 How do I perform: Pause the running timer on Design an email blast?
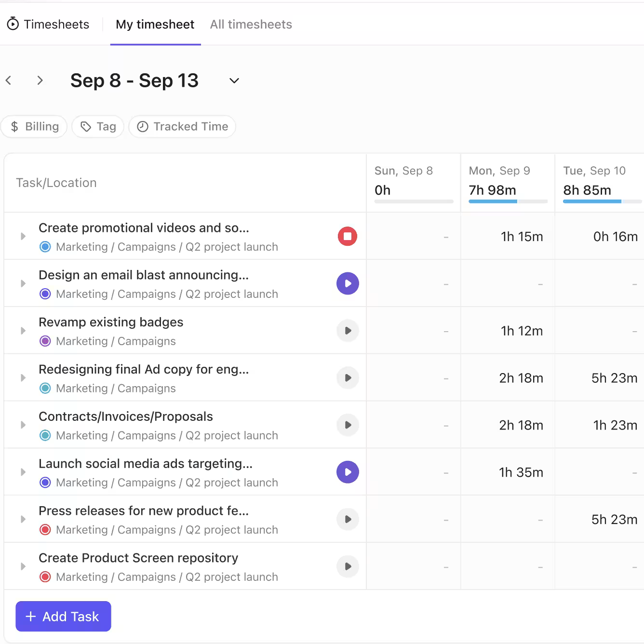coord(348,283)
